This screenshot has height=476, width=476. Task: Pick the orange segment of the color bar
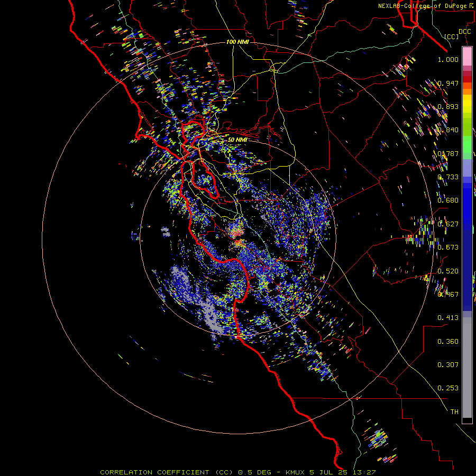[467, 91]
